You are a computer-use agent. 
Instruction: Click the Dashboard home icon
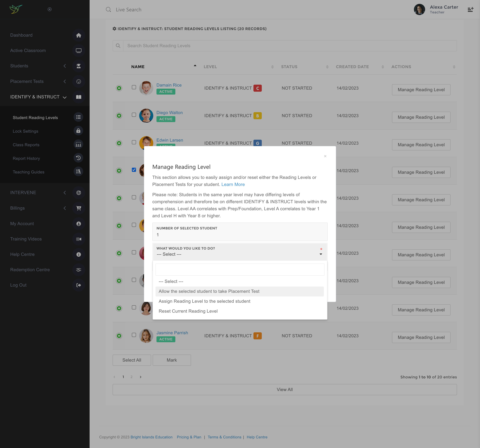pyautogui.click(x=78, y=35)
